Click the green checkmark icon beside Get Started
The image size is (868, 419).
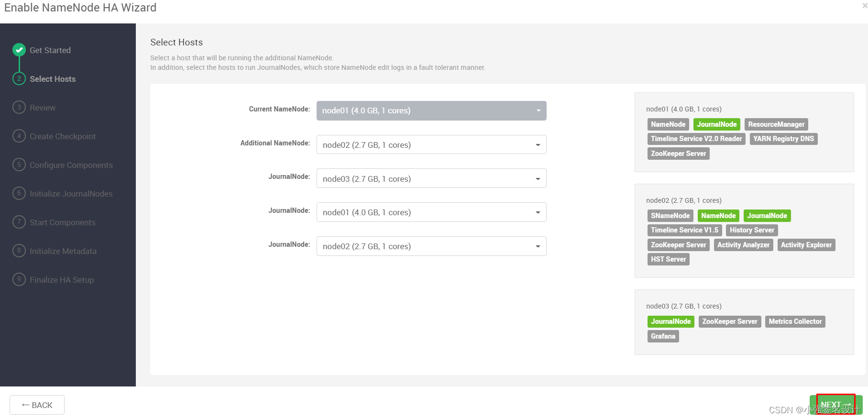[x=19, y=50]
